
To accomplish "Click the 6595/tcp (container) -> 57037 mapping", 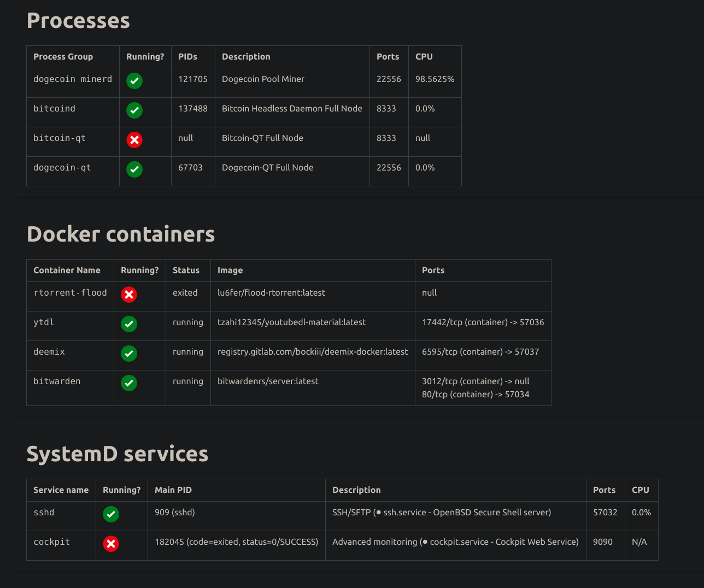I will click(480, 352).
